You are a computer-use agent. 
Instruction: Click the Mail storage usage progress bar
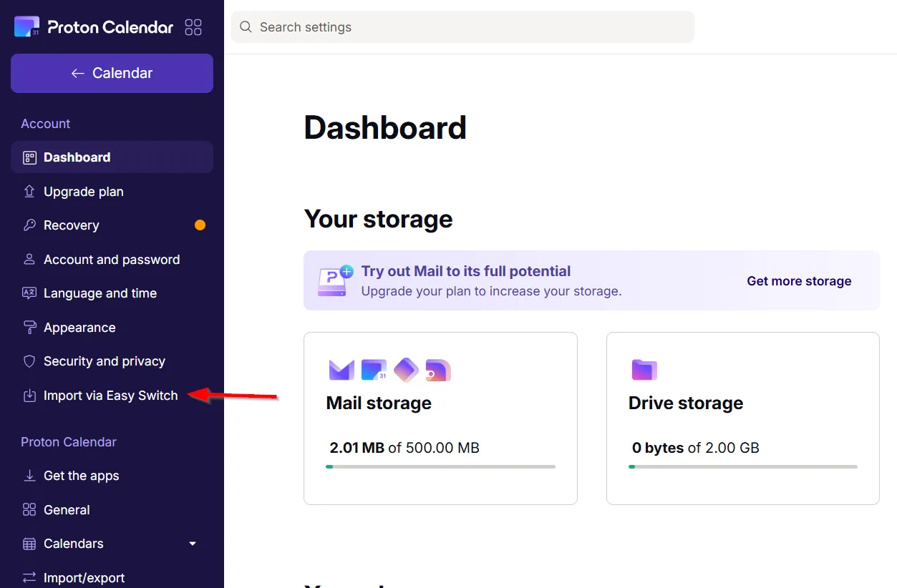tap(440, 466)
